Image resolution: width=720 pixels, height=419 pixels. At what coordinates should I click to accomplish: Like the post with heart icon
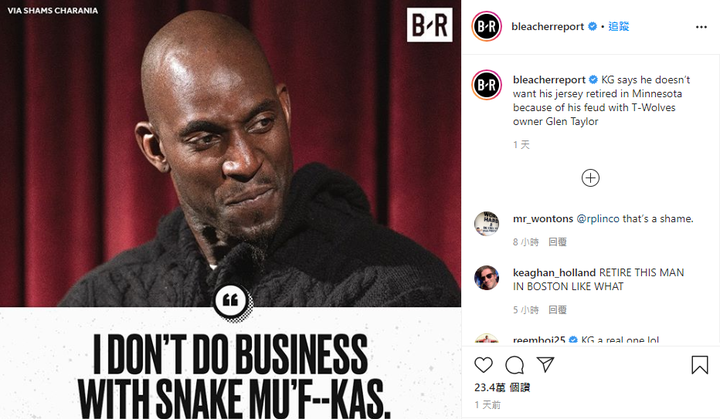tap(484, 365)
